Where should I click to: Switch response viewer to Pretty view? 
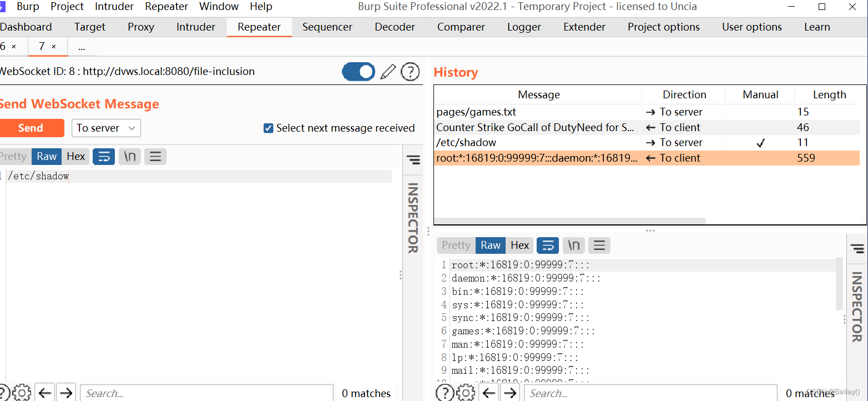tap(456, 245)
